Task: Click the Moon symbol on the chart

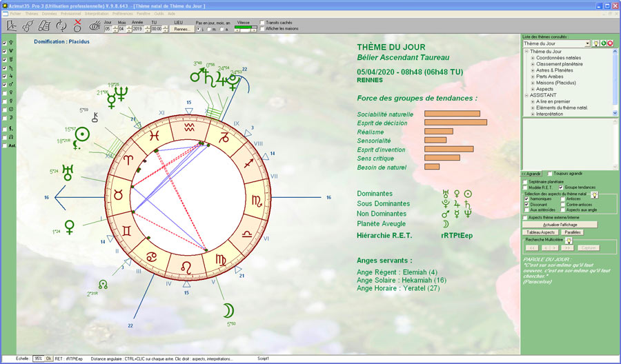Action: coord(229,311)
